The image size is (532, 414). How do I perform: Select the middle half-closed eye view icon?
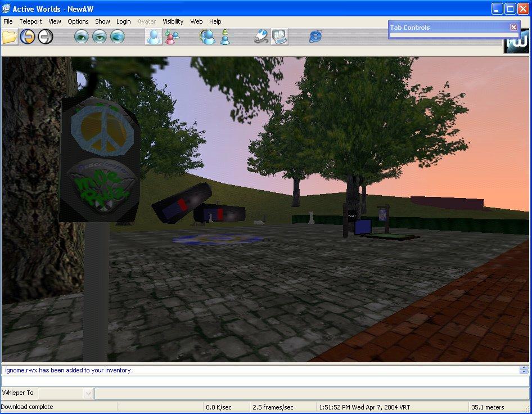pyautogui.click(x=100, y=37)
